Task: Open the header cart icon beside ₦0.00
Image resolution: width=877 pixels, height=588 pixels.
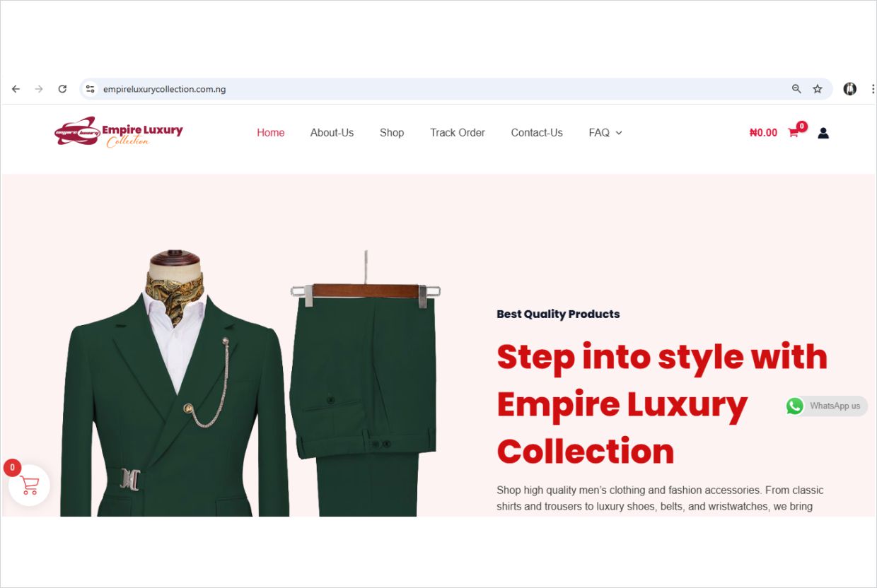Action: point(794,133)
